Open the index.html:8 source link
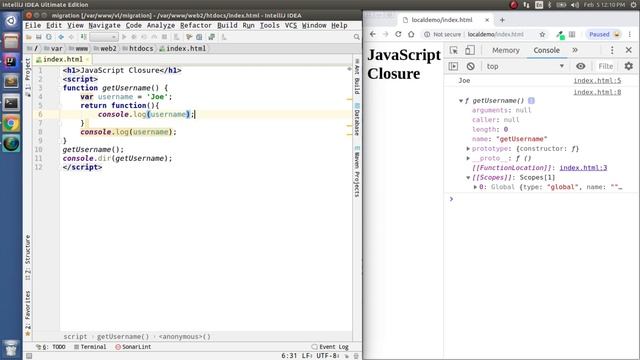The height and width of the screenshot is (360, 640). [597, 92]
